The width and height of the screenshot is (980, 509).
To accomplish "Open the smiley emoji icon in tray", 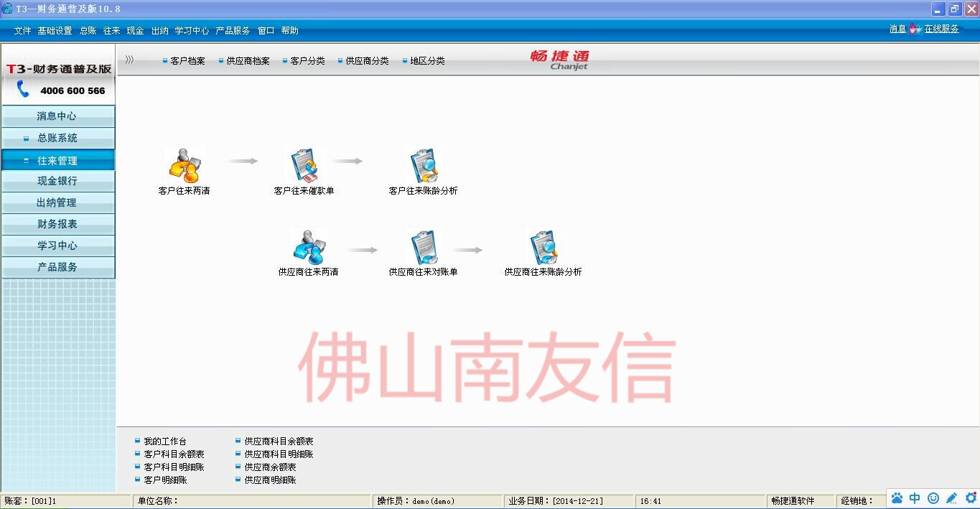I will (933, 498).
